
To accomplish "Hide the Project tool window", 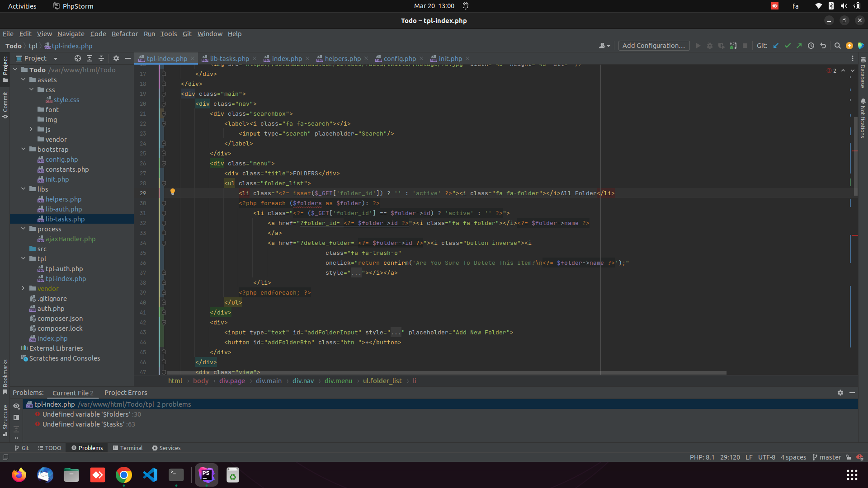I will click(128, 58).
